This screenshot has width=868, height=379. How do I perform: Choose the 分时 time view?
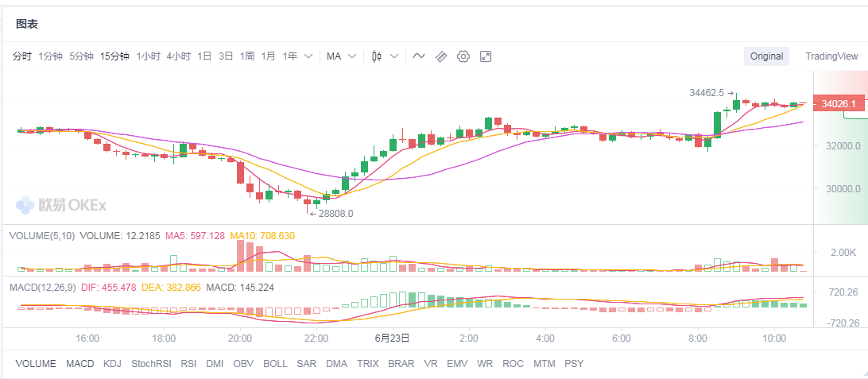(22, 56)
